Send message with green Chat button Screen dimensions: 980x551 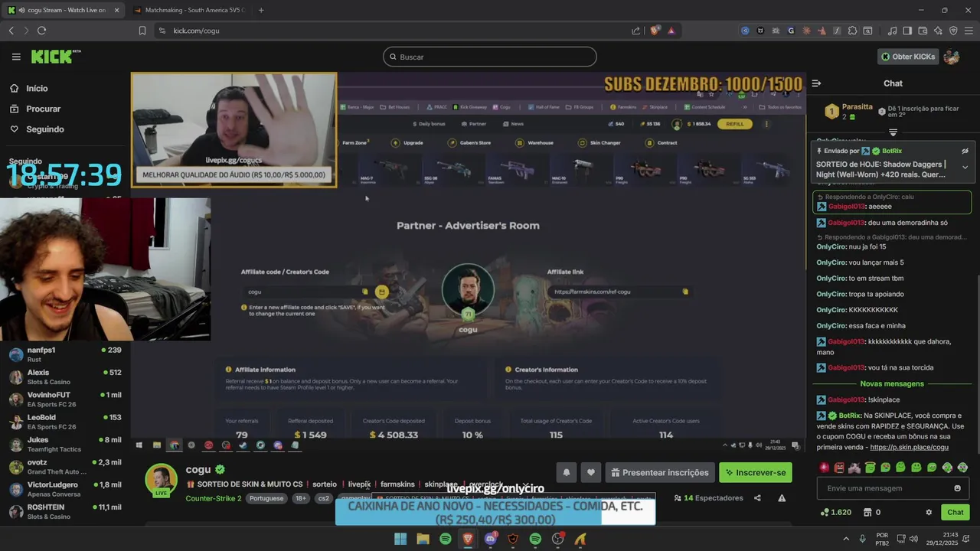coord(955,512)
